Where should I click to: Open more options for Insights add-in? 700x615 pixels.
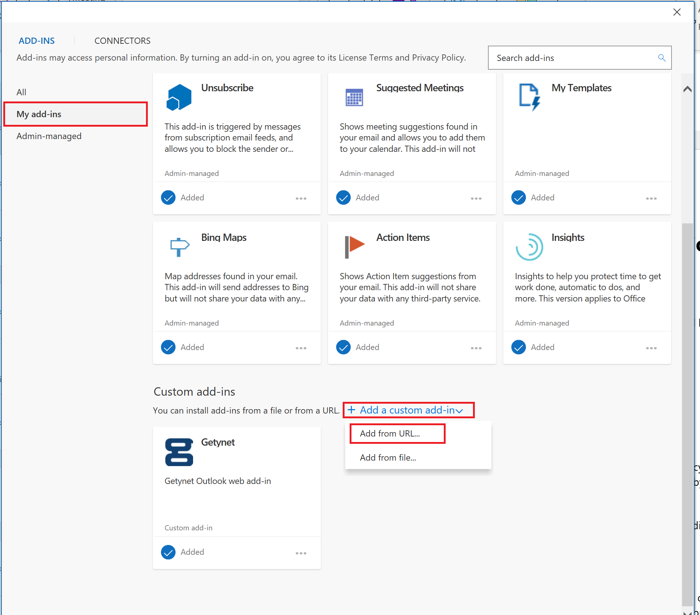tap(651, 348)
